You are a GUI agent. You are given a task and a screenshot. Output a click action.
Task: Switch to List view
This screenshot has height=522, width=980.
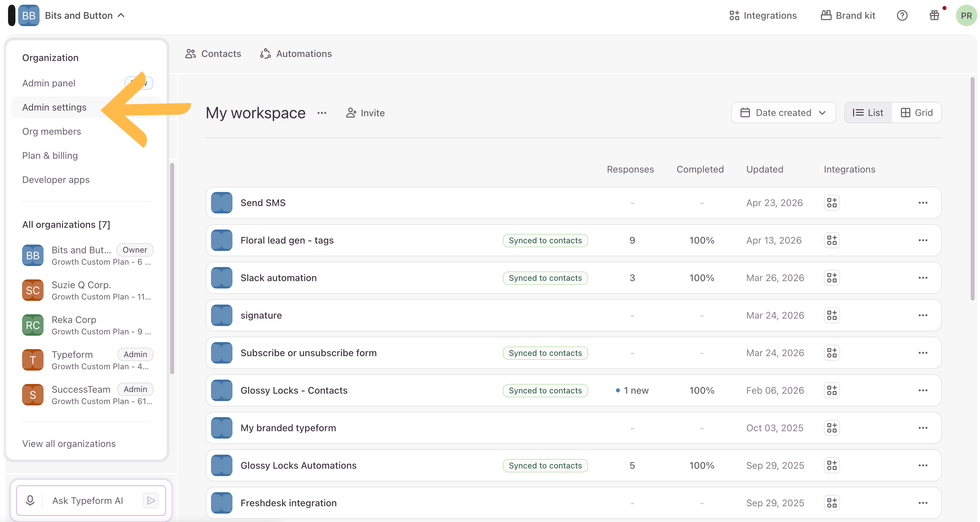point(868,113)
